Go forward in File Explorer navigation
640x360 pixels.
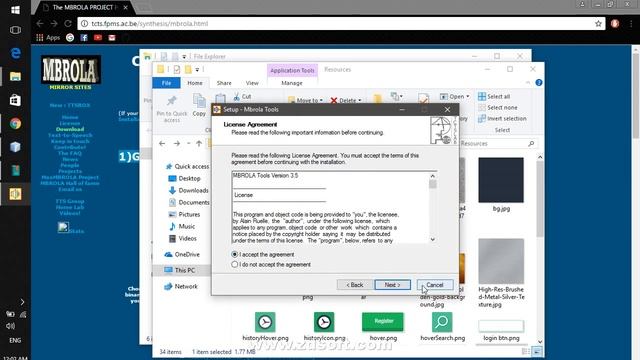pyautogui.click(x=177, y=144)
